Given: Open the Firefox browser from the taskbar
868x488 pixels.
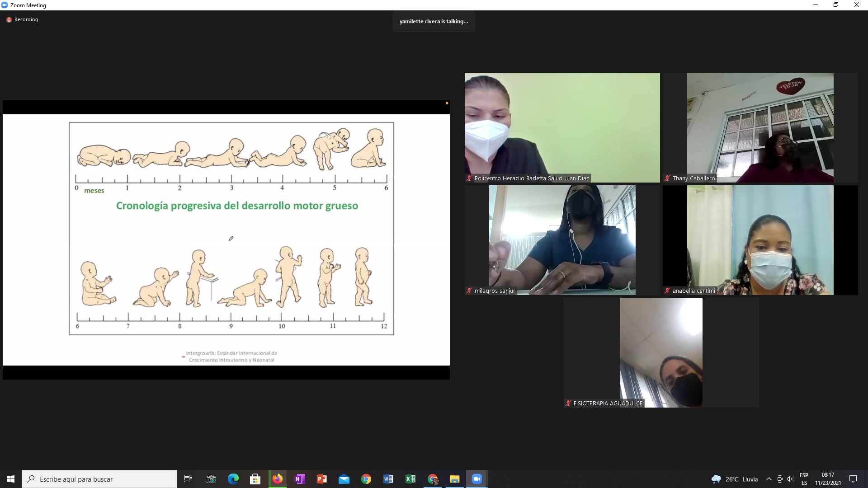Looking at the screenshot, I should (277, 479).
